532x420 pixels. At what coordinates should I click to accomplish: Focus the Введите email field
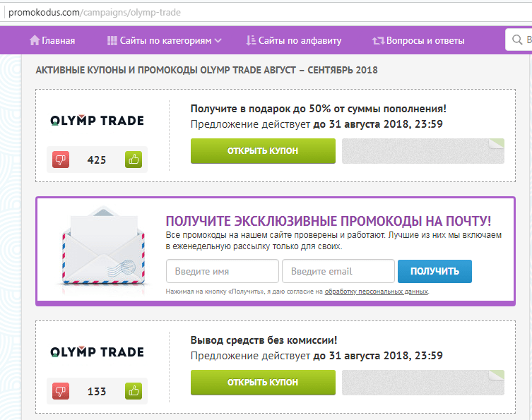pyautogui.click(x=338, y=271)
